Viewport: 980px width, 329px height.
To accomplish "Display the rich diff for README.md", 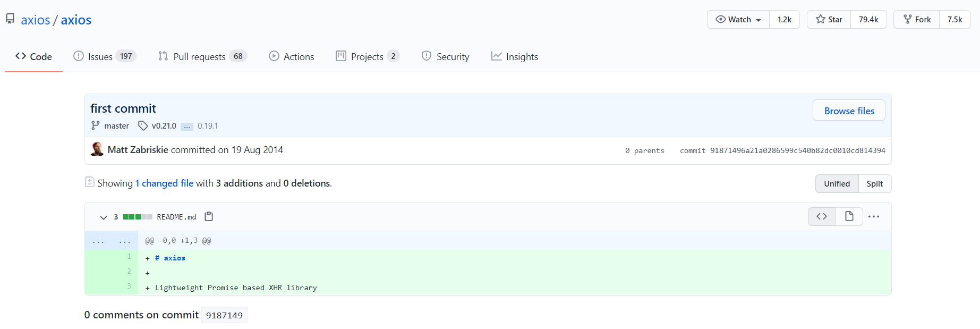I will tap(849, 216).
